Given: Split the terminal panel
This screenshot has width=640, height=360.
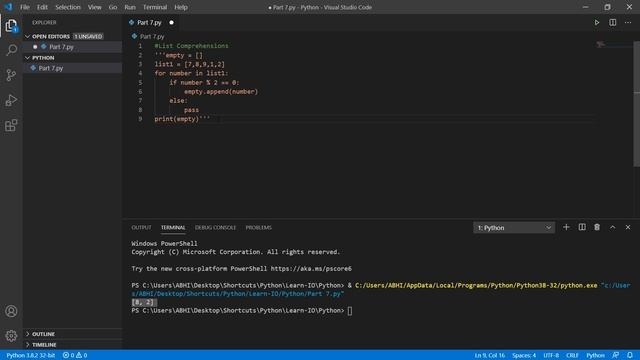Looking at the screenshot, I should 582,227.
